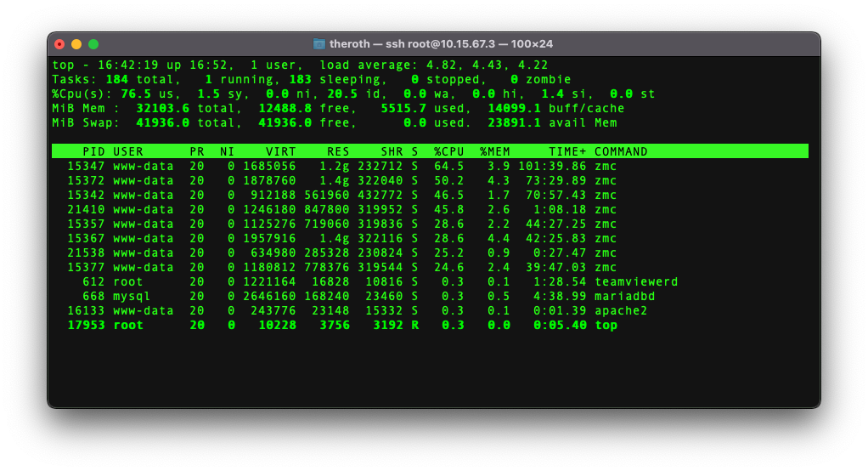The image size is (868, 471).
Task: Click PID 16133 in process list
Action: [86, 310]
